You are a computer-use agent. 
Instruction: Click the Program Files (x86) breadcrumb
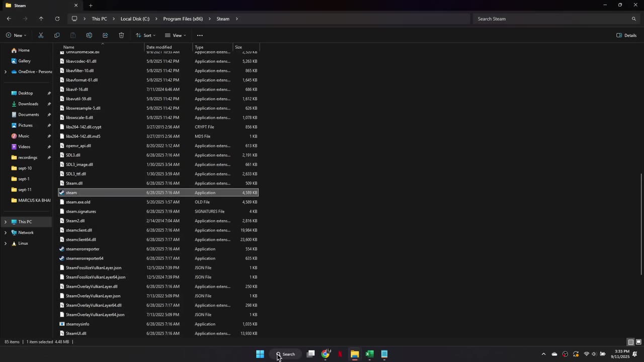[183, 19]
